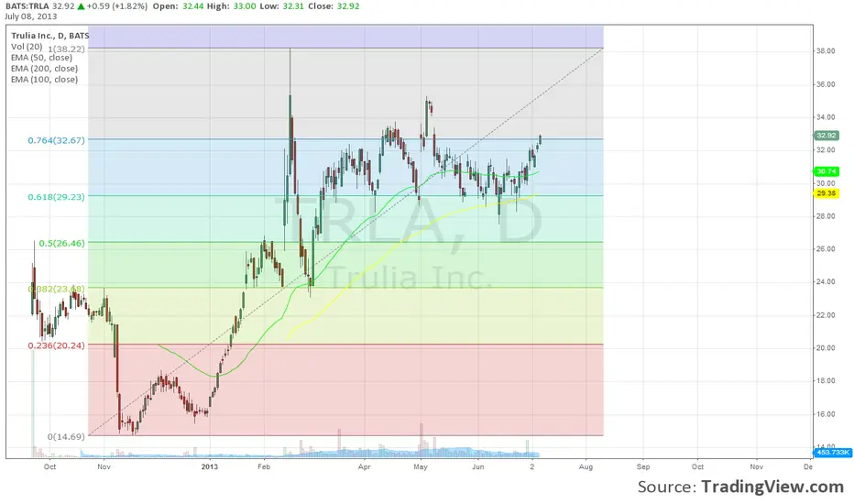Click the May label on time axis
The image size is (854, 504).
click(421, 467)
